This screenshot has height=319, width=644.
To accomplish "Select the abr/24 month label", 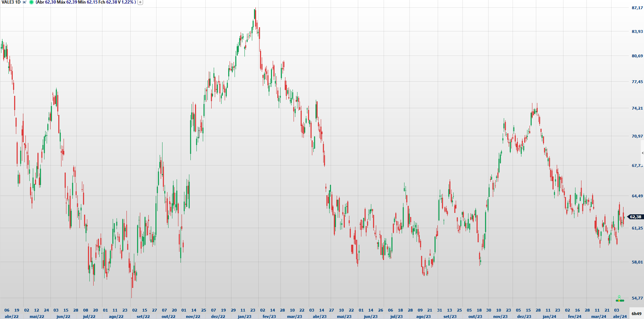I will coord(620,317).
